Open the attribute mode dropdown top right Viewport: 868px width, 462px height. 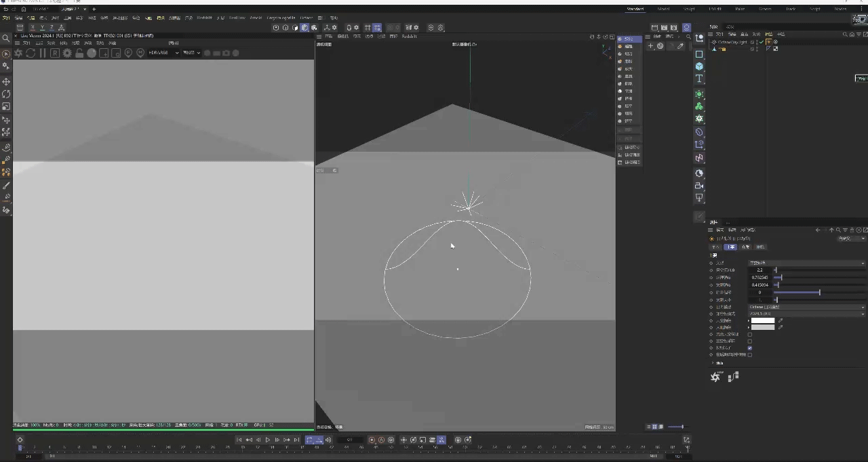(852, 238)
